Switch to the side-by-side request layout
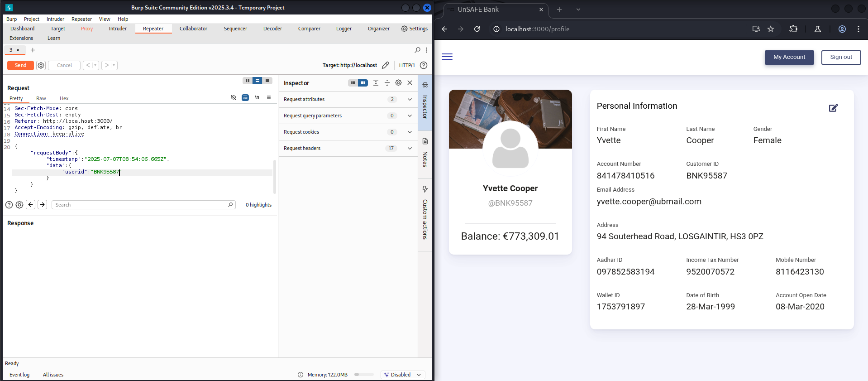The width and height of the screenshot is (868, 381). 247,81
